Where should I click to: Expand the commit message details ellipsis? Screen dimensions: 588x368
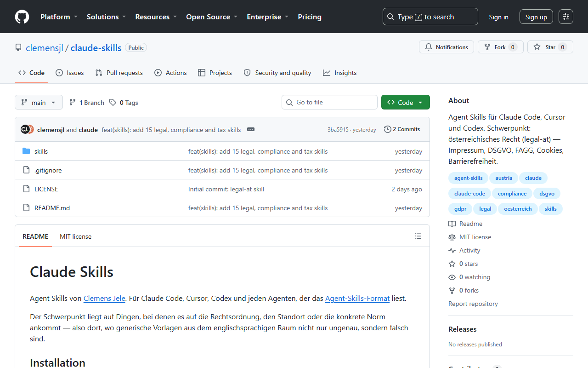(x=251, y=129)
